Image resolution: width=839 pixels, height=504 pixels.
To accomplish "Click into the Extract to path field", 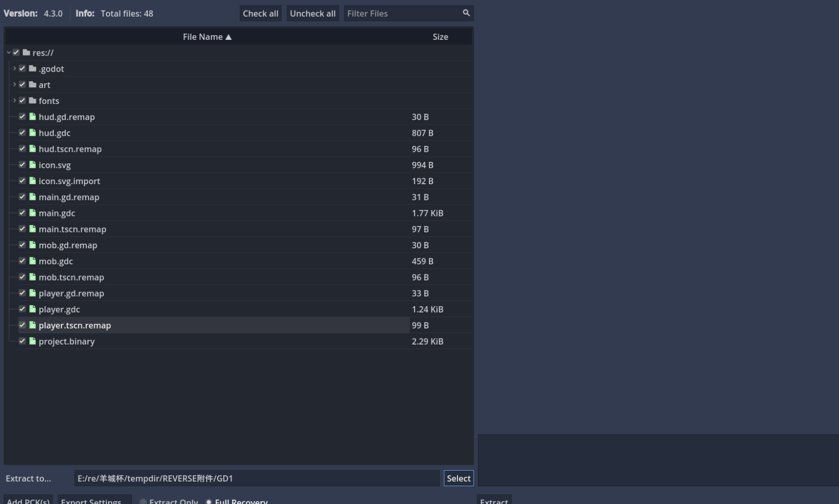I will (x=256, y=478).
